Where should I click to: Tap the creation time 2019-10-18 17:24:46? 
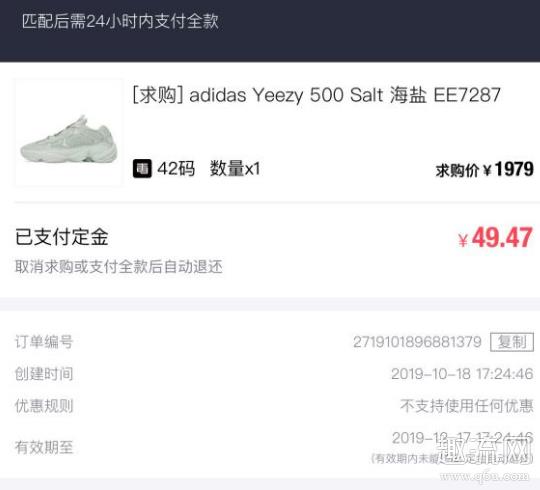(x=462, y=374)
